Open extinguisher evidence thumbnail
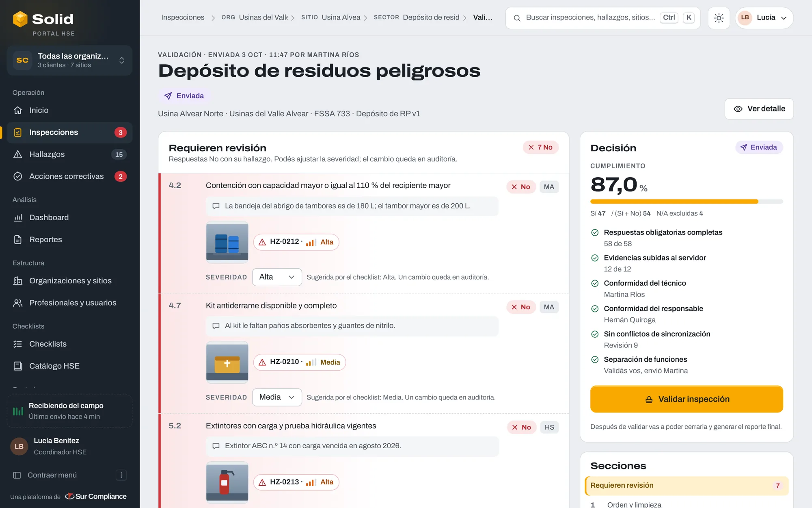 coord(227,482)
